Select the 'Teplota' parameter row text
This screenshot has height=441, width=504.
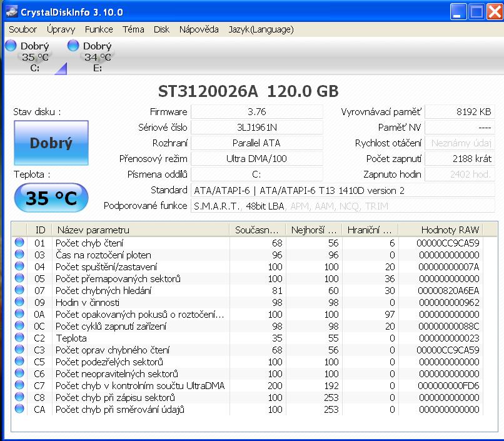pyautogui.click(x=71, y=338)
